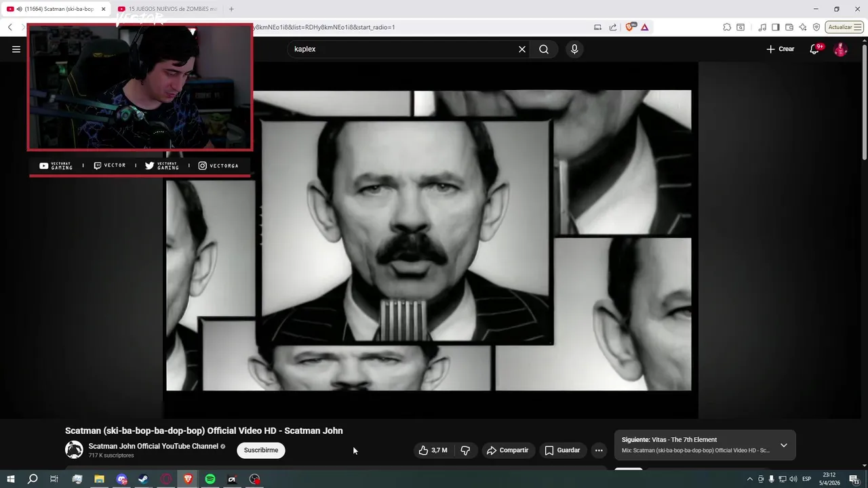Viewport: 868px width, 488px height.
Task: Switch the ESP keyboard language
Action: point(807,479)
